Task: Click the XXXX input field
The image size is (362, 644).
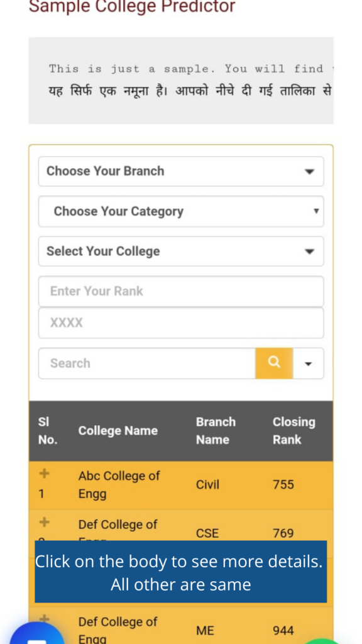Action: 181,323
